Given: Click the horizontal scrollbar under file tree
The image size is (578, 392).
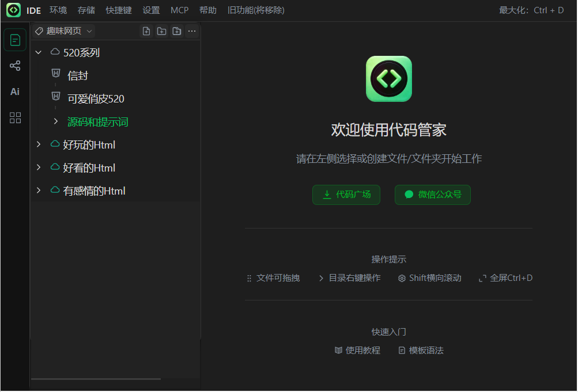Looking at the screenshot, I should (96, 379).
